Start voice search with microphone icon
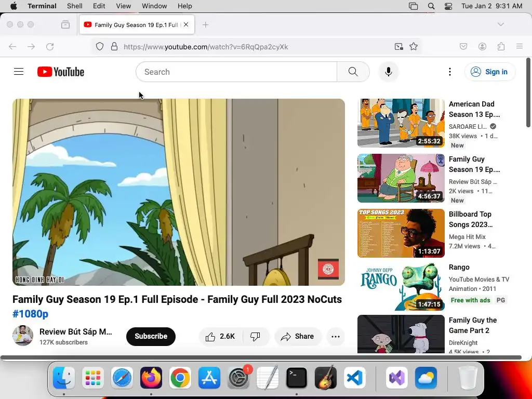 tap(389, 72)
